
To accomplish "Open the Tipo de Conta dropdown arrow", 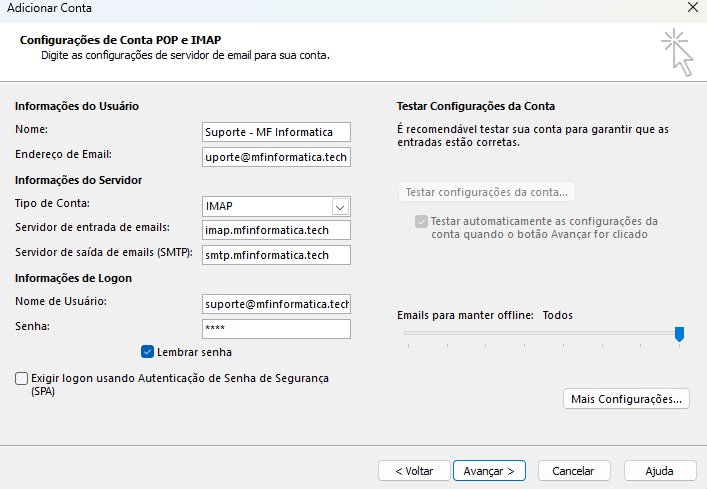I will tap(340, 206).
